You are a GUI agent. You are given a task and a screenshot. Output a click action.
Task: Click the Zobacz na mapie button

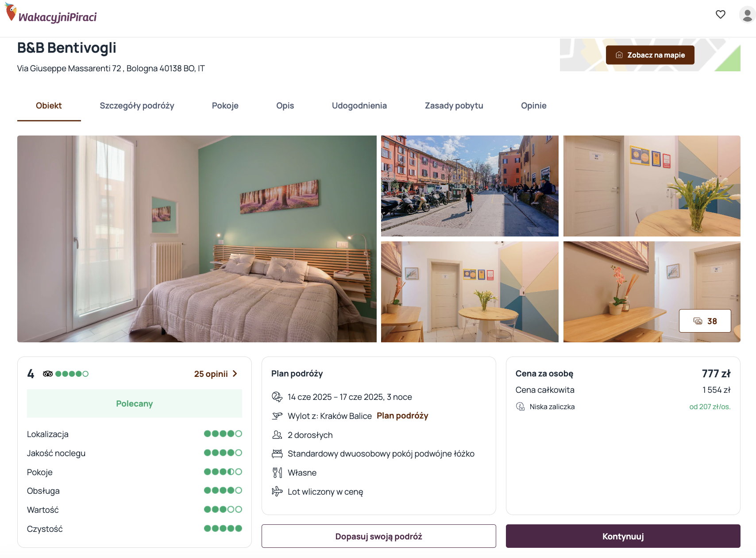[650, 55]
